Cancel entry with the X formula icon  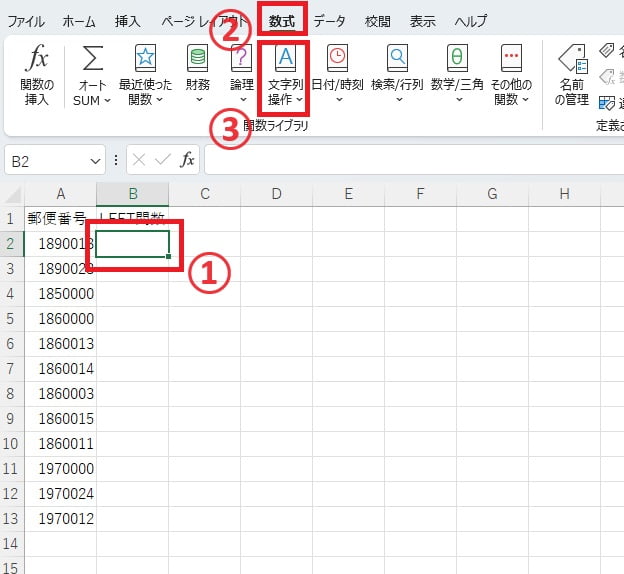139,160
